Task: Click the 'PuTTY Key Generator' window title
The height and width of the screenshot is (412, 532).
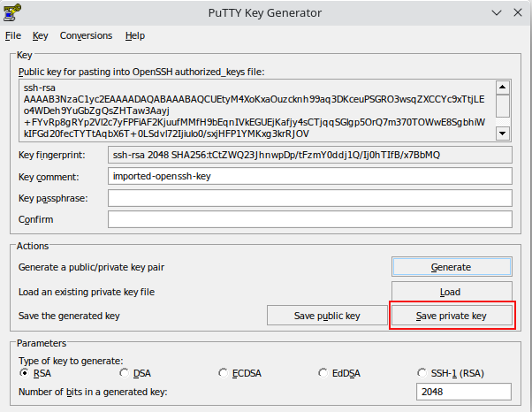Action: pos(265,13)
